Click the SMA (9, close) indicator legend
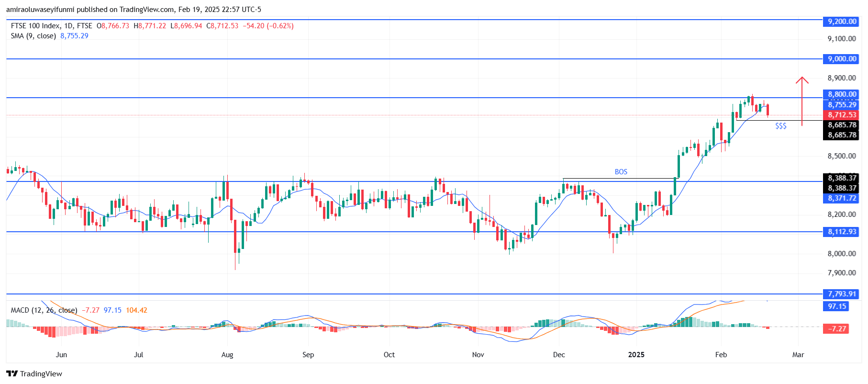 point(33,36)
